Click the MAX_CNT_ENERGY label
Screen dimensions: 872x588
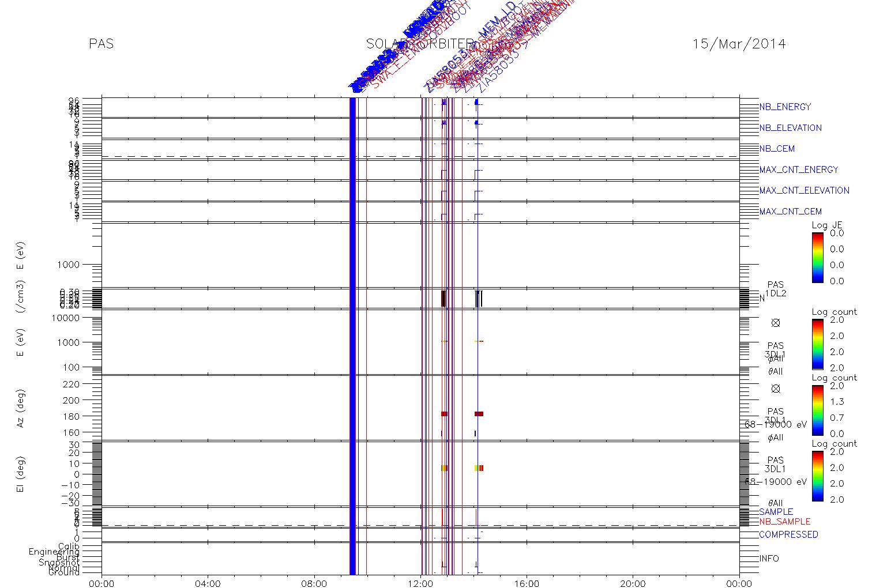tap(798, 169)
